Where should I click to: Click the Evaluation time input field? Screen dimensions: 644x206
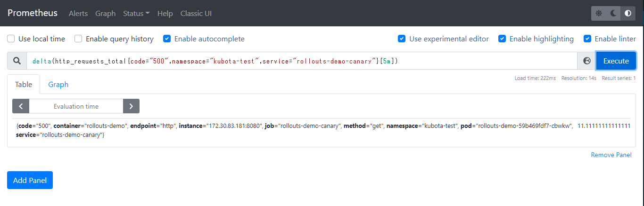point(76,106)
